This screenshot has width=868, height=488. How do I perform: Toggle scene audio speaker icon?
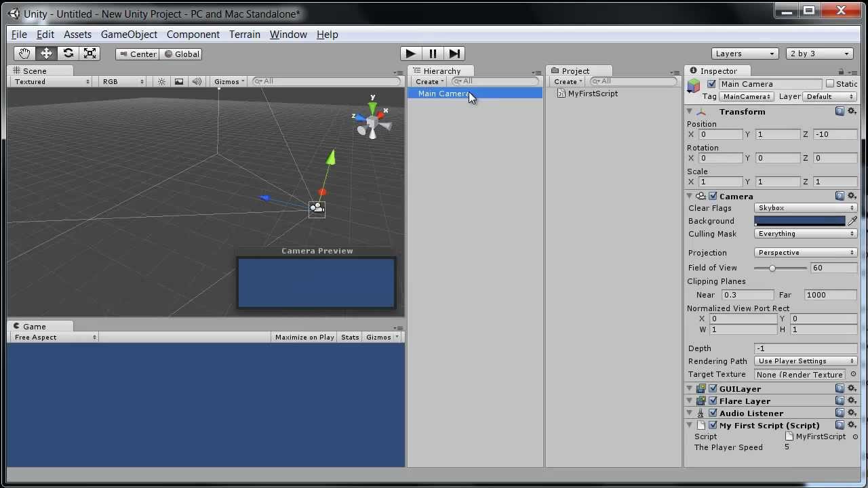tap(197, 81)
